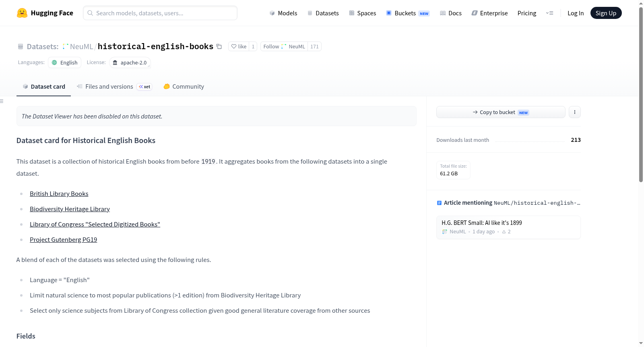
Task: Open Docs in the top navigation
Action: pos(451,13)
